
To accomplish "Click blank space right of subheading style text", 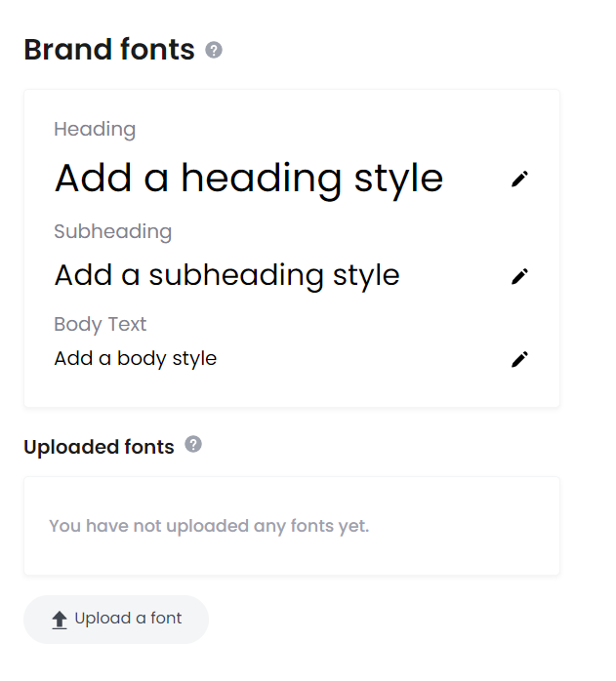I will (454, 276).
